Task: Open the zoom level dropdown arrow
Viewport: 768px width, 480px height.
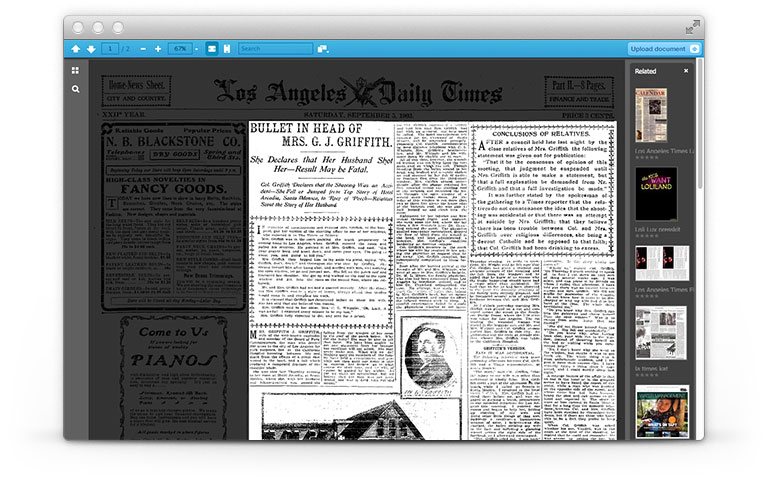Action: pyautogui.click(x=196, y=49)
